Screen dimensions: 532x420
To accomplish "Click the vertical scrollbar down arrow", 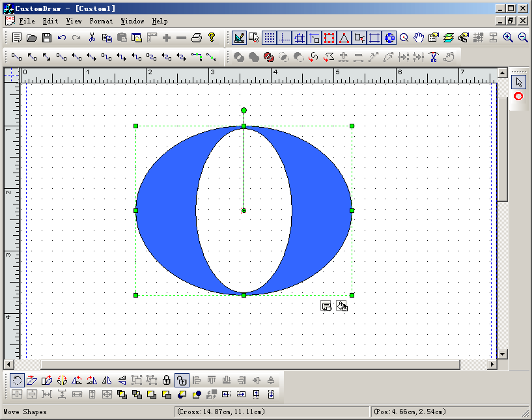I will click(502, 354).
